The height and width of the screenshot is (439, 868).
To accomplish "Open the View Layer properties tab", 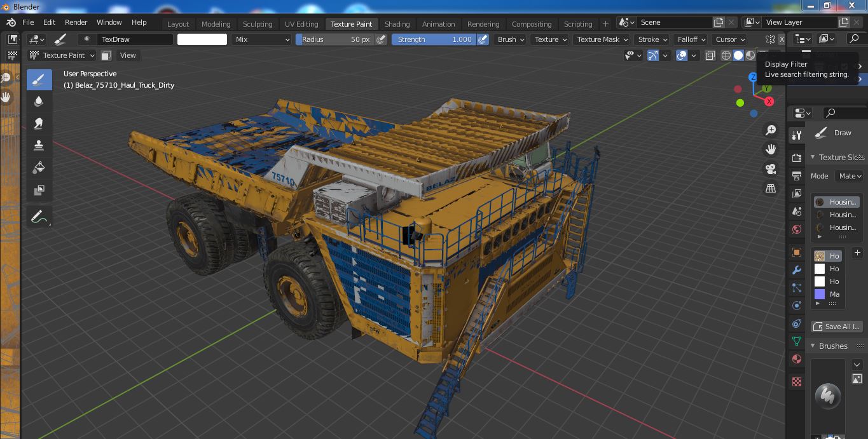I will [x=796, y=193].
